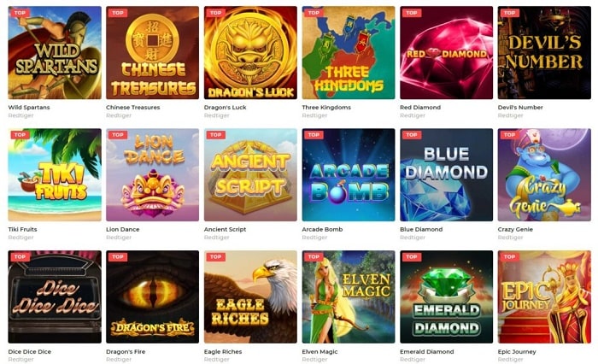Image resolution: width=598 pixels, height=364 pixels.
Task: Open the Devil's Number game image
Action: pyautogui.click(x=544, y=53)
